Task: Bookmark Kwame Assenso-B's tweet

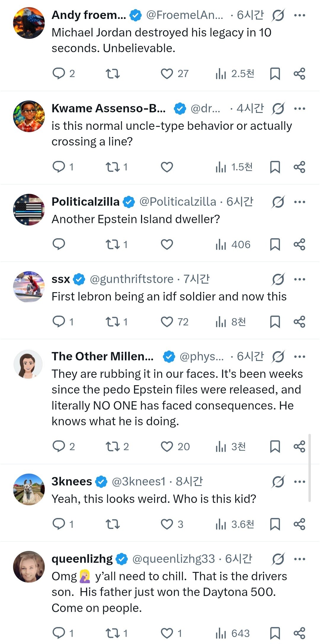Action: (275, 167)
